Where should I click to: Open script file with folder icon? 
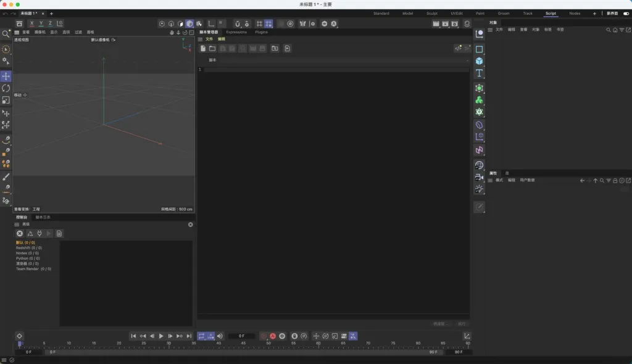coord(212,48)
